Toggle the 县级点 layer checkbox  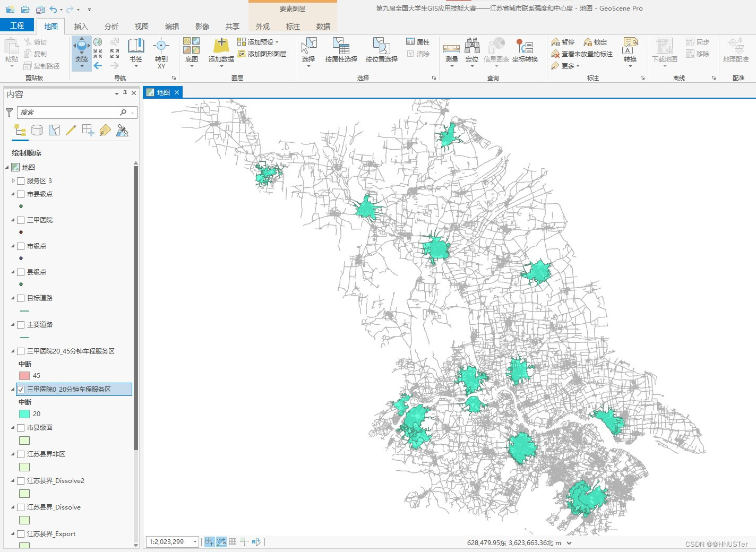[x=21, y=272]
